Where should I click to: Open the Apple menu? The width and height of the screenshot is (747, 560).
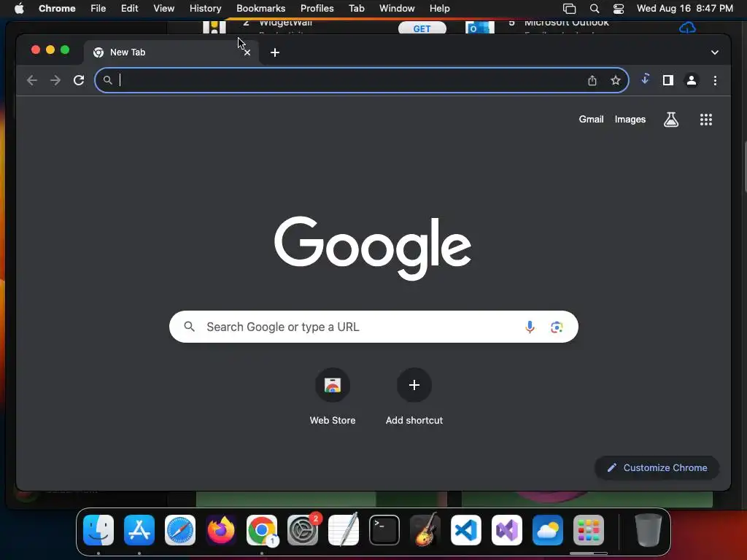point(19,9)
